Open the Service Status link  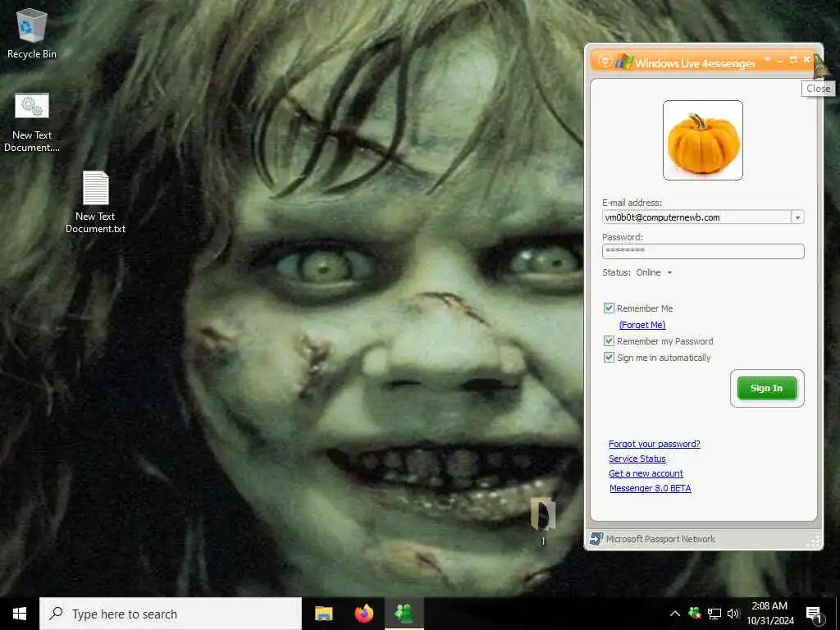pos(637,459)
